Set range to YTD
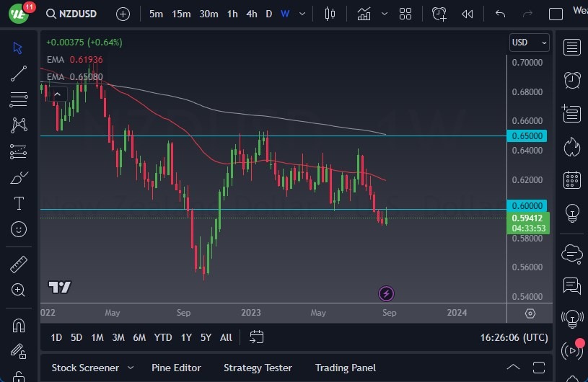 (x=163, y=337)
